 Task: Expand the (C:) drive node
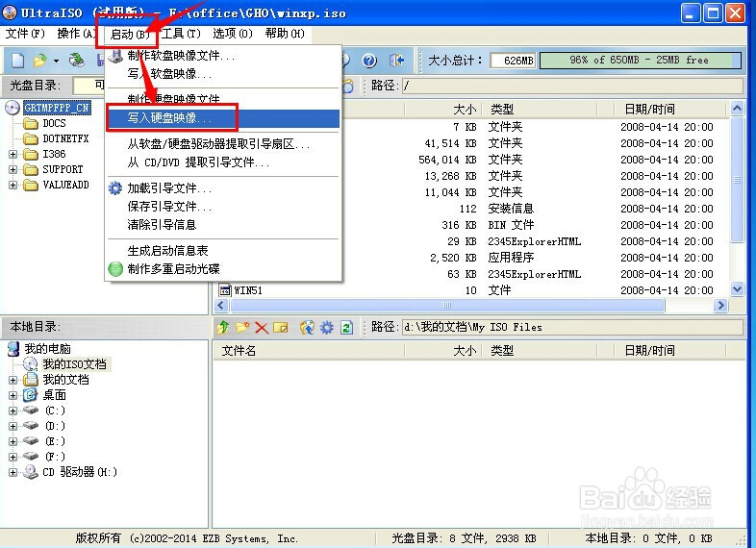[13, 411]
